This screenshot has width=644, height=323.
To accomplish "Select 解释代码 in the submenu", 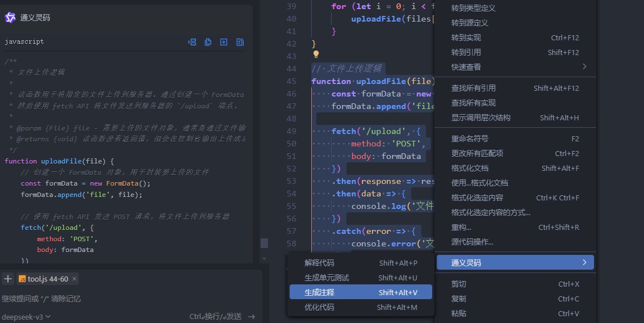I will [361, 263].
